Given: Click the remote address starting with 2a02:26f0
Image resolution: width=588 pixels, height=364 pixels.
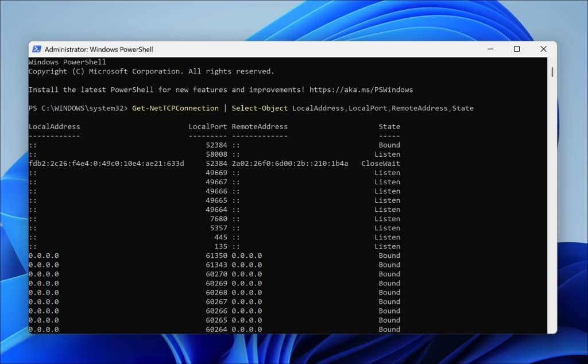Looking at the screenshot, I should coord(290,164).
